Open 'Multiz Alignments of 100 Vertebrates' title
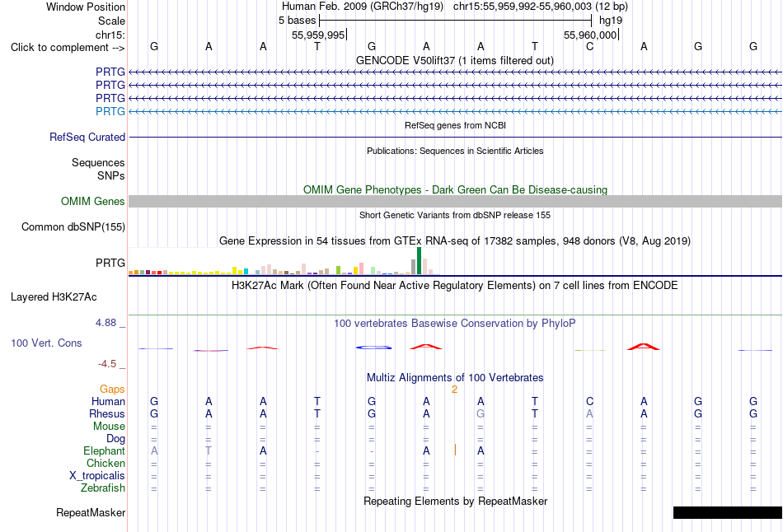Screen dimensions: 783x532 (x=455, y=378)
